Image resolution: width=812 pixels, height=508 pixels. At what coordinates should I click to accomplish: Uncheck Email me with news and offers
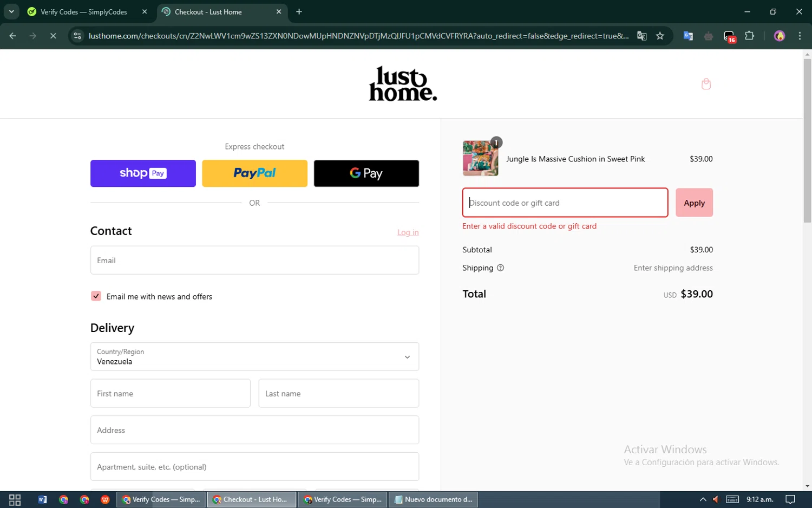(96, 296)
